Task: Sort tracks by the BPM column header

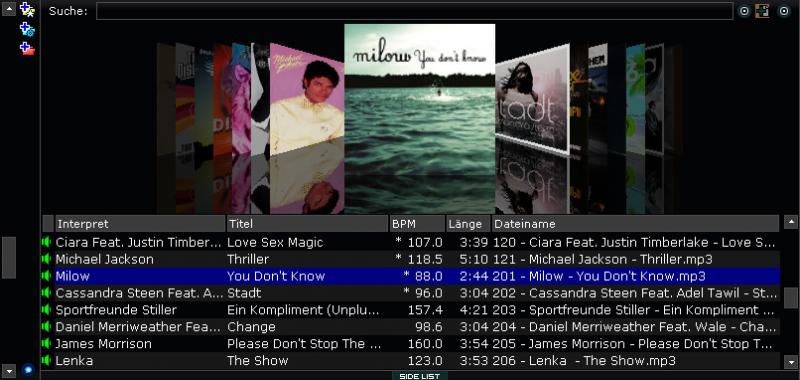Action: tap(417, 223)
